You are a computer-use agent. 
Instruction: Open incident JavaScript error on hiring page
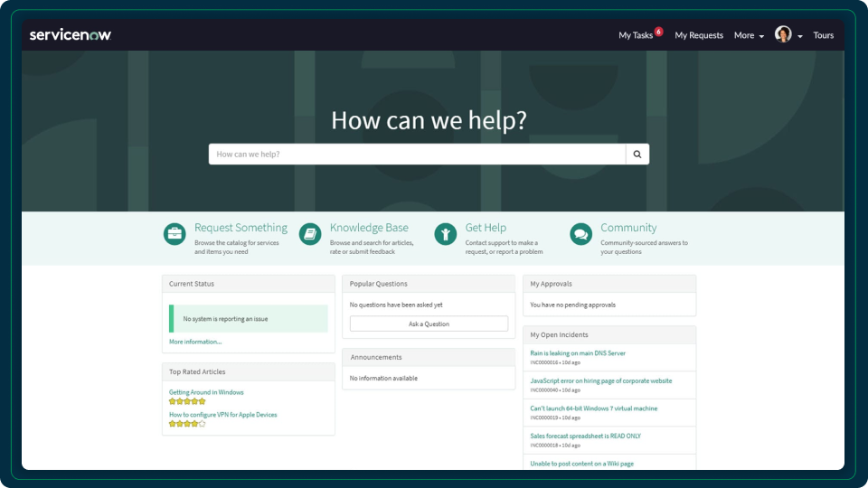point(600,380)
